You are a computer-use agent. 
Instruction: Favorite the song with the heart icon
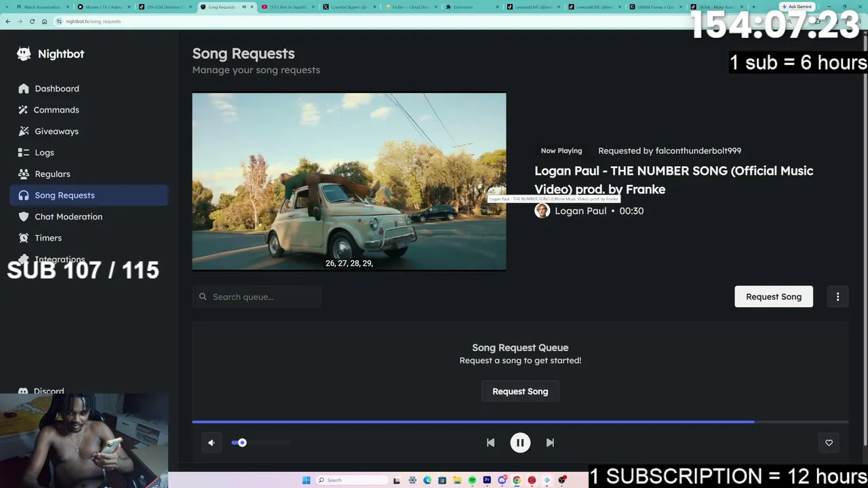(x=829, y=443)
